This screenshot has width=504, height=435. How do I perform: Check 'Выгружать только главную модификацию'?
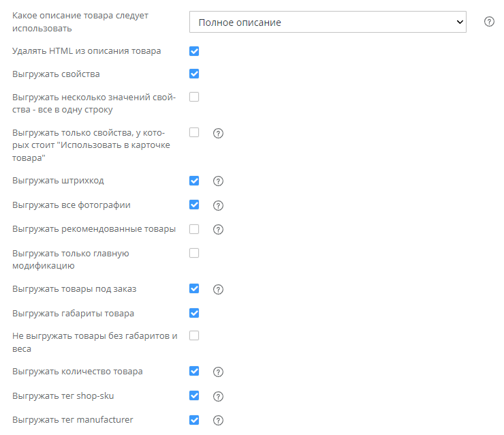[x=194, y=253]
